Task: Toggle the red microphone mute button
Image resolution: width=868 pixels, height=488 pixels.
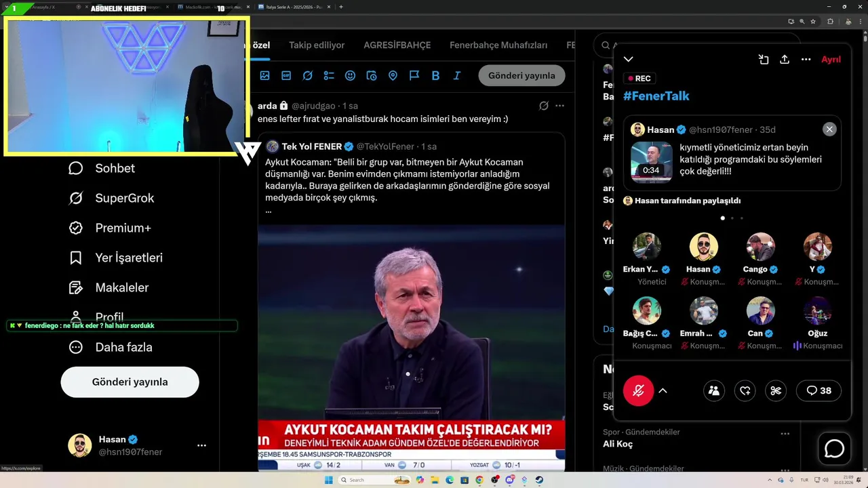Action: [x=638, y=390]
